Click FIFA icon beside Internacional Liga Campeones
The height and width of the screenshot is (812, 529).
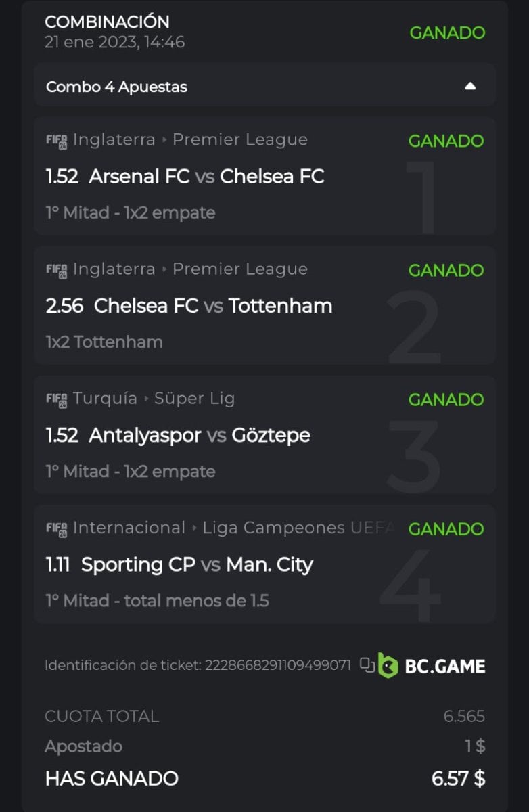(x=56, y=528)
